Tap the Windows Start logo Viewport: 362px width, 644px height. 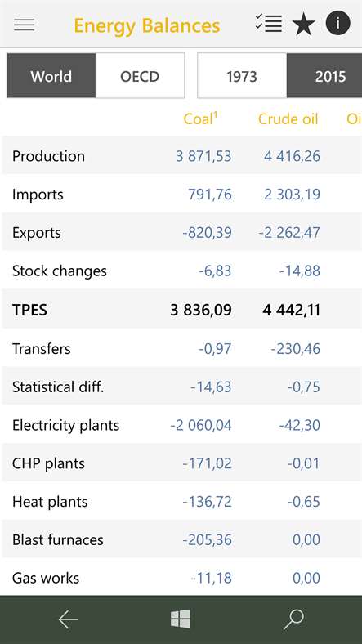click(x=181, y=619)
